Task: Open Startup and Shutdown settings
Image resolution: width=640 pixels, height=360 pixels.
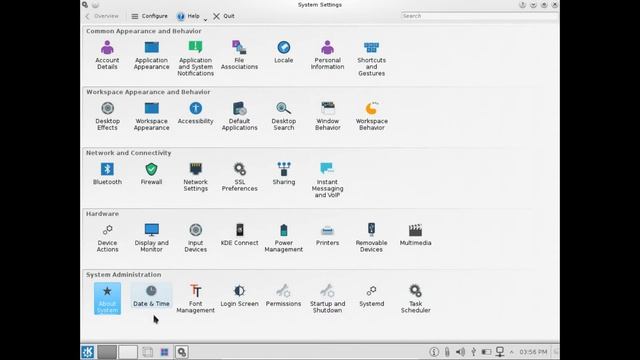Action: [327, 298]
